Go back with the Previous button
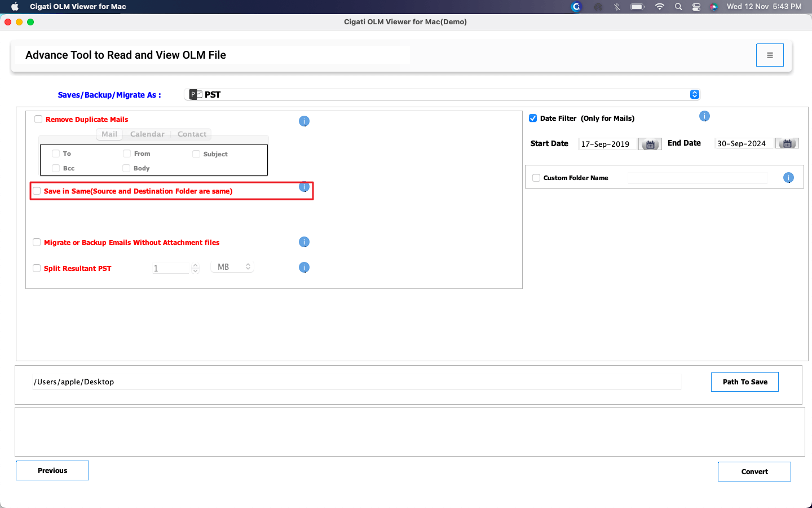This screenshot has width=812, height=508. (x=52, y=471)
